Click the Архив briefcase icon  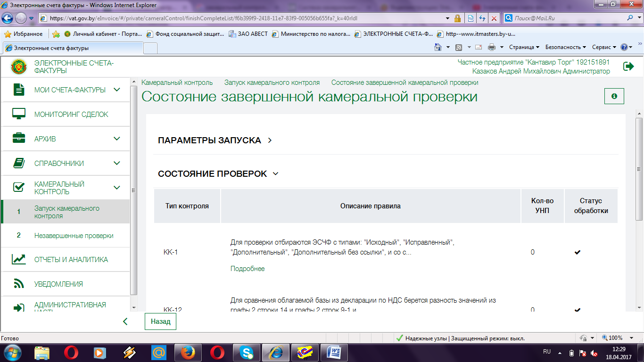tap(19, 139)
